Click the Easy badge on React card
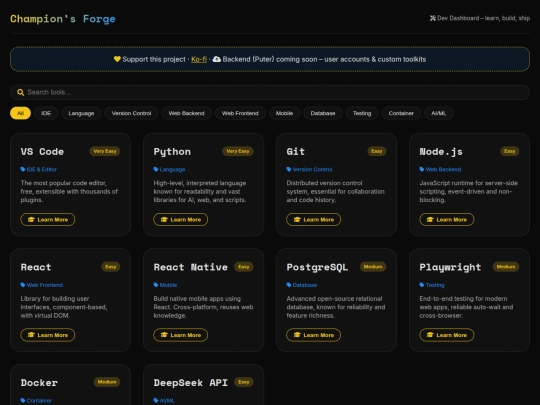Screen dimensions: 540x405 click(111, 267)
